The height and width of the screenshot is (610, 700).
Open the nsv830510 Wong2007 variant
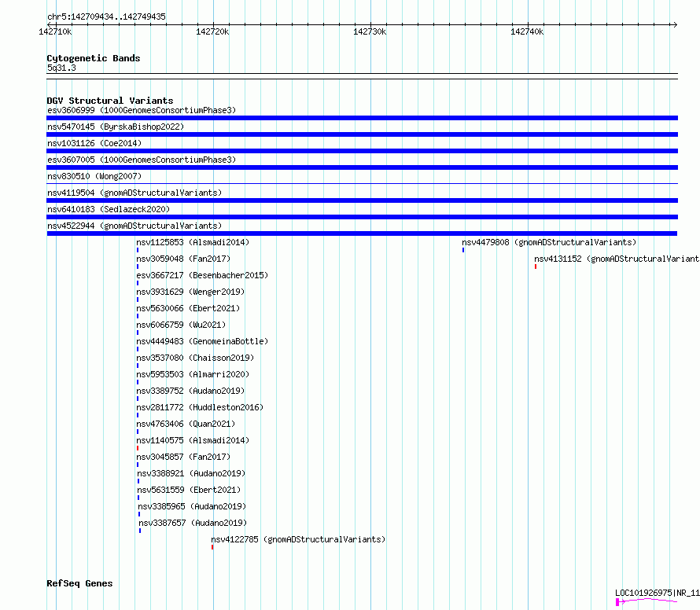coord(94,176)
